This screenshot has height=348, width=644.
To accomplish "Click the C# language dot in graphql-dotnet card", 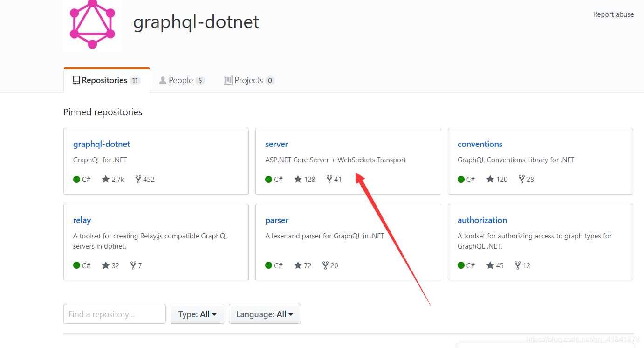I will tap(77, 179).
